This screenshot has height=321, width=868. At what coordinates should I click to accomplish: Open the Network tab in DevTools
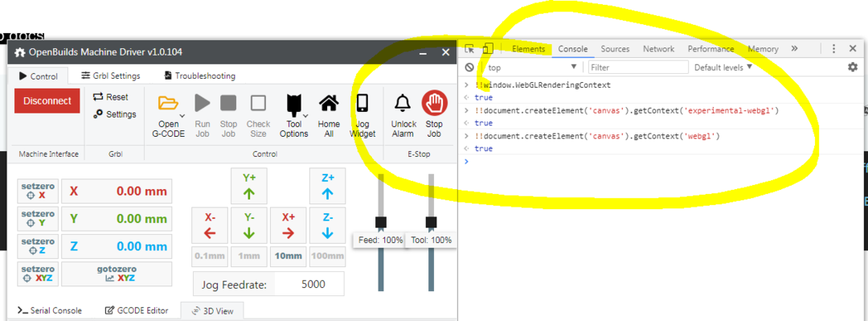(x=658, y=49)
